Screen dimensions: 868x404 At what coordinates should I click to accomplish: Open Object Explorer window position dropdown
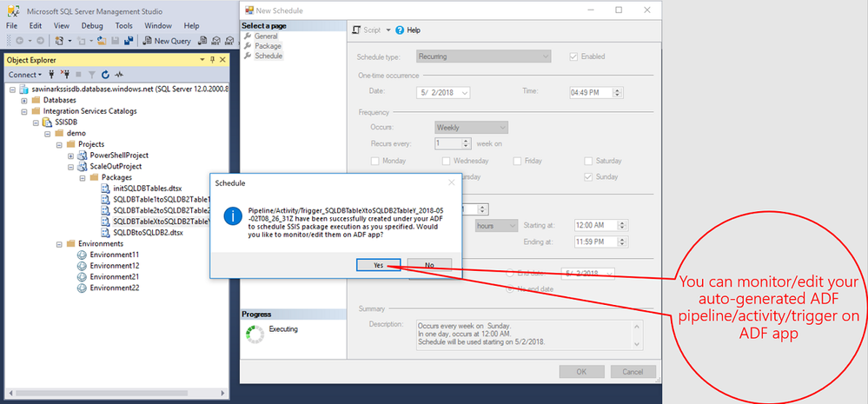[x=202, y=60]
